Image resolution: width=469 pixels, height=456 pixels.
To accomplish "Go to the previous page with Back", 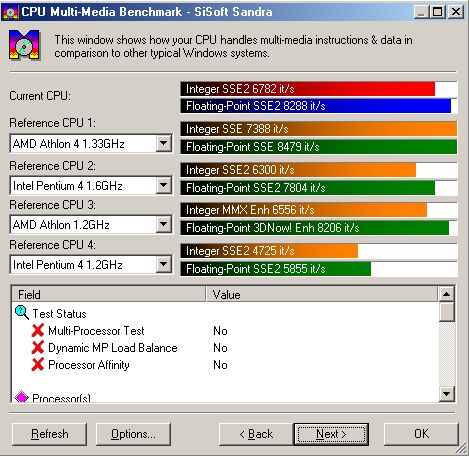I will (x=256, y=434).
